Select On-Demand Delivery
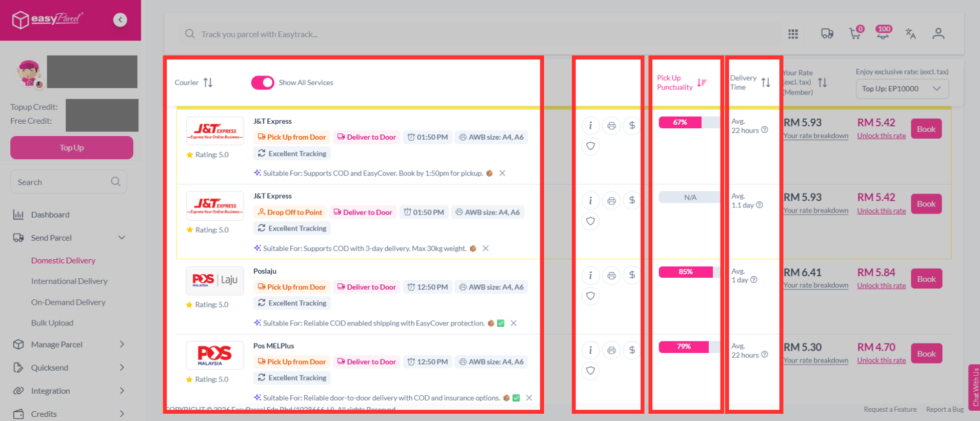Screen dimensions: 980x421 coord(68,302)
